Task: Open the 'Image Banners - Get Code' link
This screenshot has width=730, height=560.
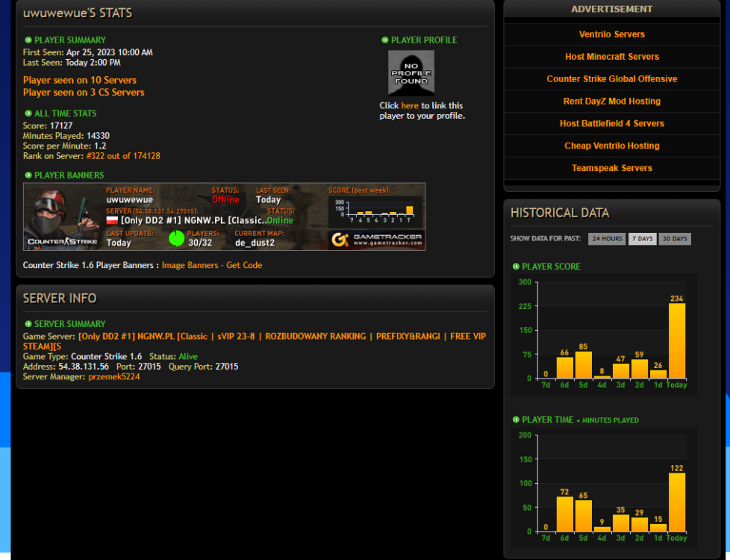Action: [x=212, y=265]
